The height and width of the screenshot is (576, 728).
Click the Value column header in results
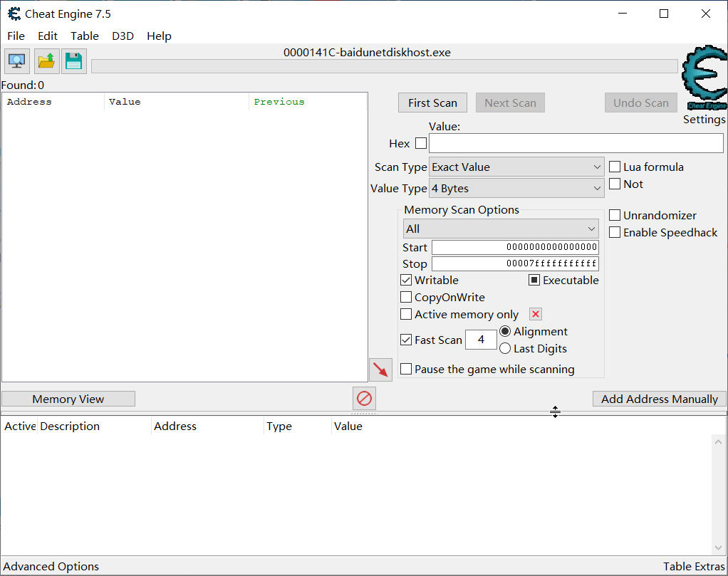177,102
